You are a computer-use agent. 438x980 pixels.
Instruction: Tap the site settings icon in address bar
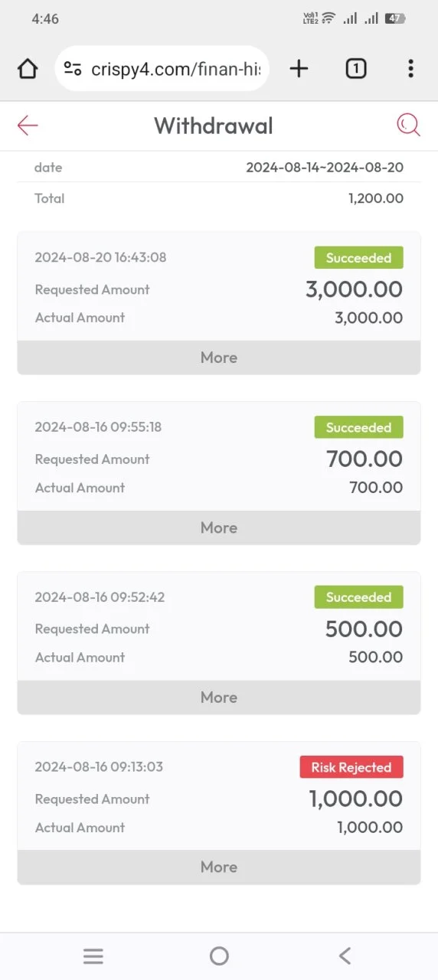click(73, 69)
